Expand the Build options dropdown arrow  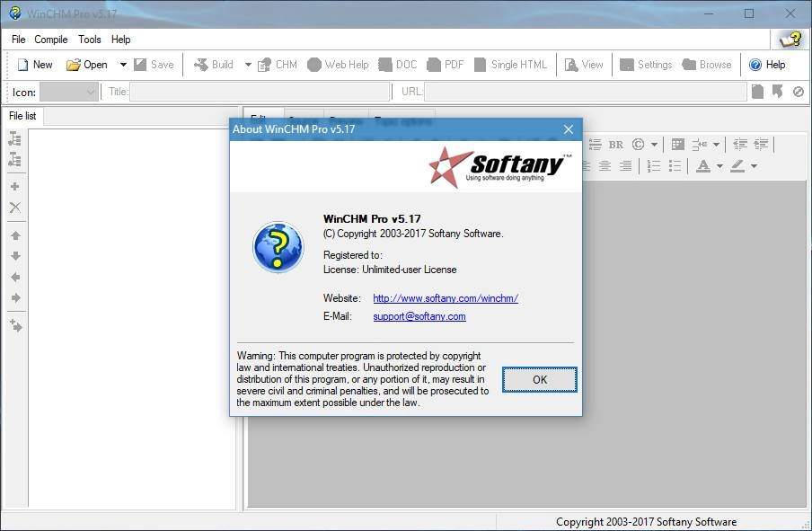pos(248,65)
